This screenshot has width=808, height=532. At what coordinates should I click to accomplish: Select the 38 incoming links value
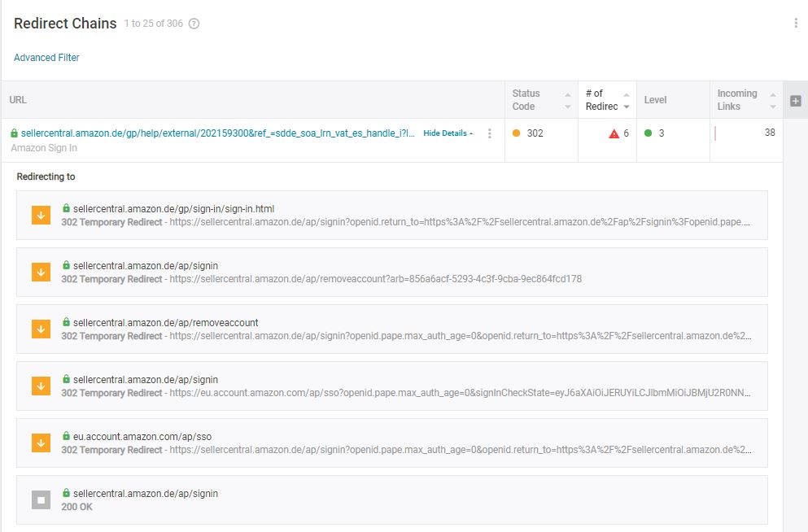[770, 133]
